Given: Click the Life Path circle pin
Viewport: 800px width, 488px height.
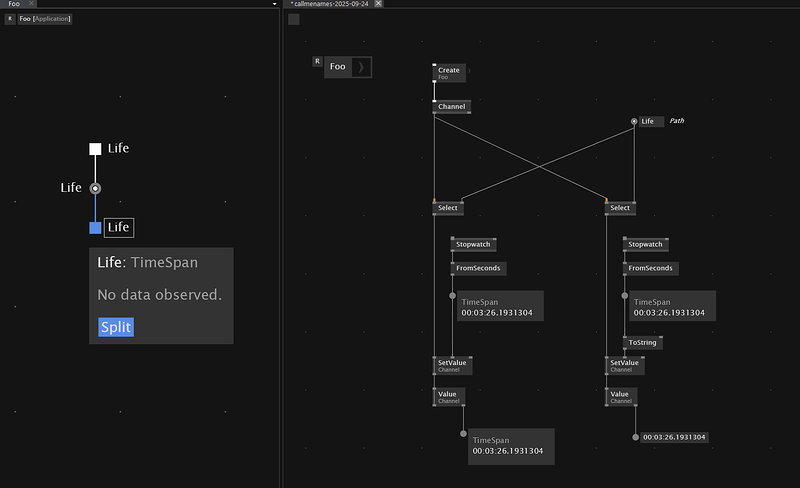Looking at the screenshot, I should tap(634, 122).
